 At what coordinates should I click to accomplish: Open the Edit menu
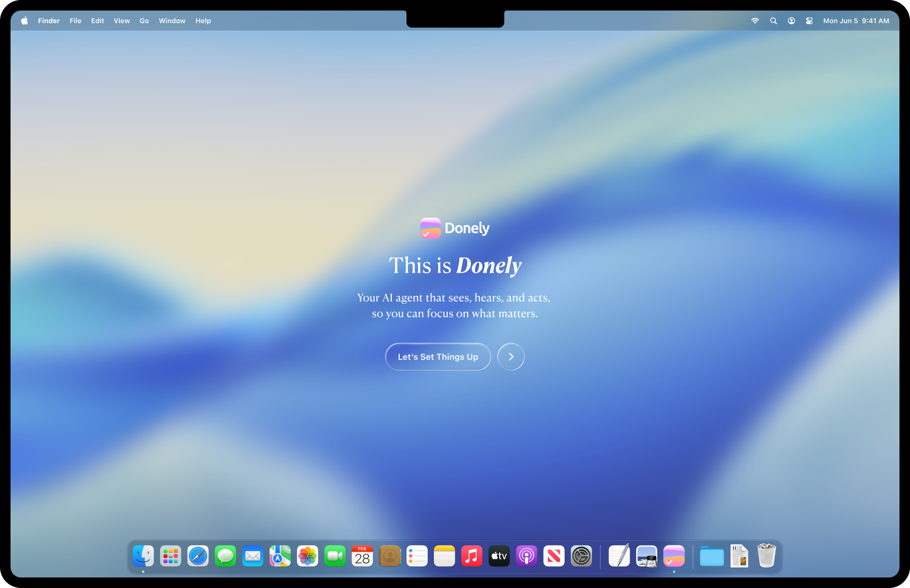pos(97,21)
